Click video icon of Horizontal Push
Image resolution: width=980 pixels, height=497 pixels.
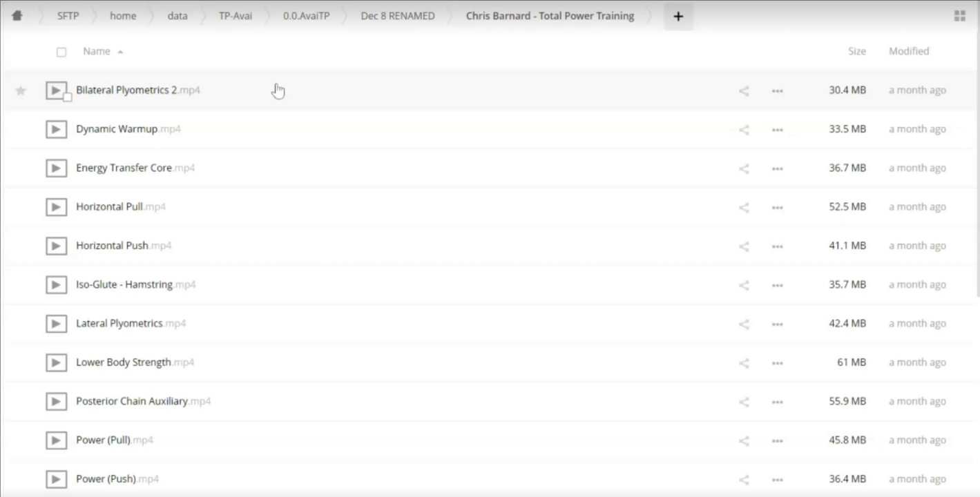point(56,246)
